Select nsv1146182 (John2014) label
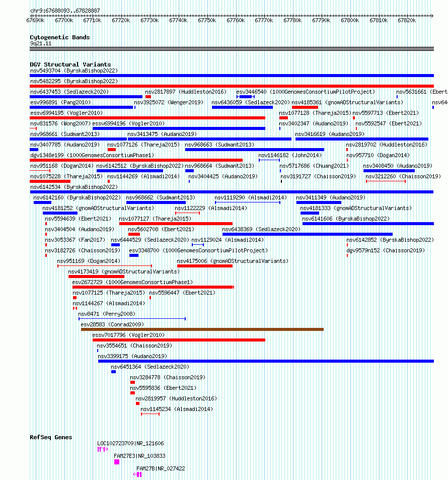 [x=290, y=155]
